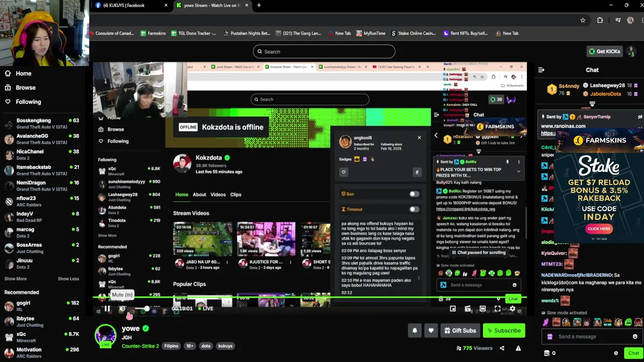Toggle the Ban switch in streamed user card
Viewport: 644px width, 362px height.
click(414, 194)
